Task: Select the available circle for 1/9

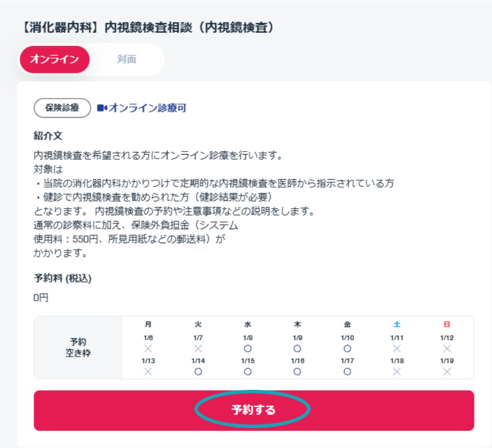Action: (x=297, y=349)
